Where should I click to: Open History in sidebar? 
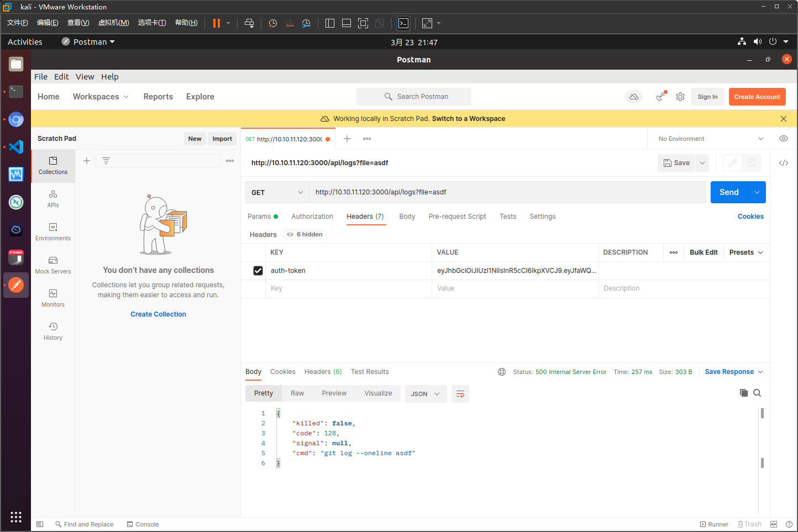point(53,331)
